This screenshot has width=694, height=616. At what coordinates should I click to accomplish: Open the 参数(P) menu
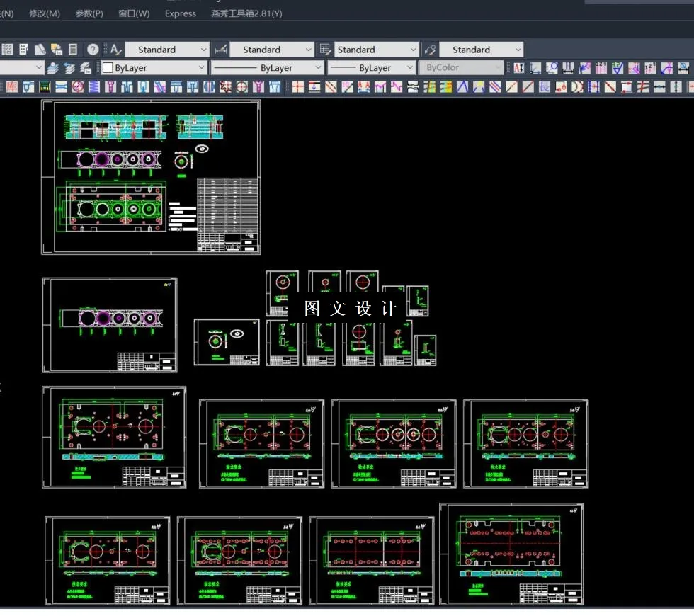pos(89,13)
